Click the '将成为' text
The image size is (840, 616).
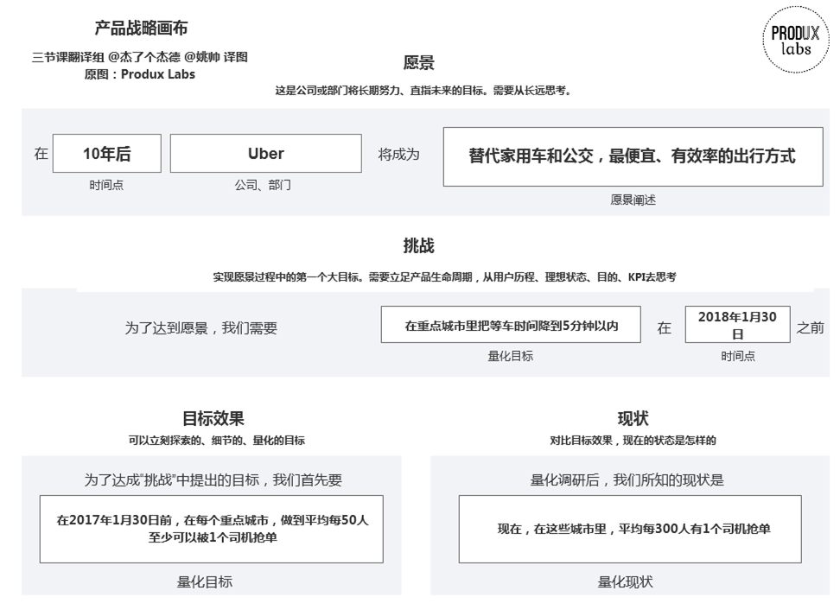tap(398, 155)
